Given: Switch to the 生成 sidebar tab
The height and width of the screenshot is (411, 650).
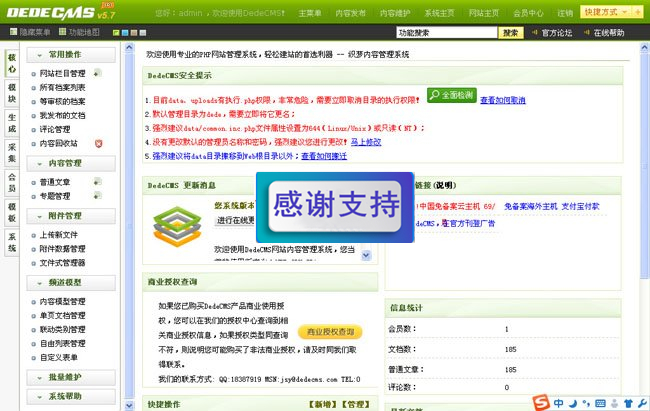Looking at the screenshot, I should pos(12,123).
